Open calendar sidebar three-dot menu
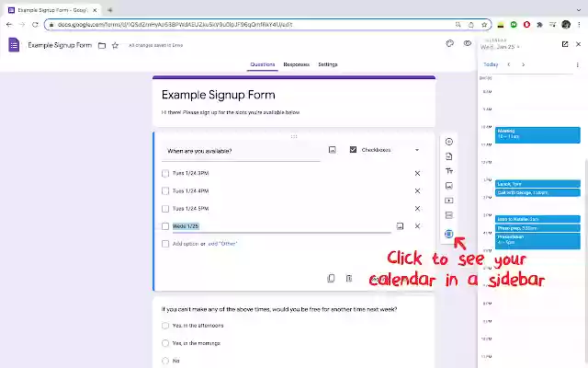The height and width of the screenshot is (368, 588). [x=577, y=64]
